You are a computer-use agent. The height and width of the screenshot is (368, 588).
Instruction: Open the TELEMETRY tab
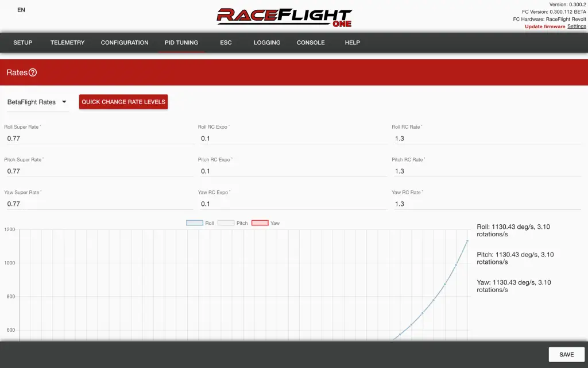pos(67,43)
